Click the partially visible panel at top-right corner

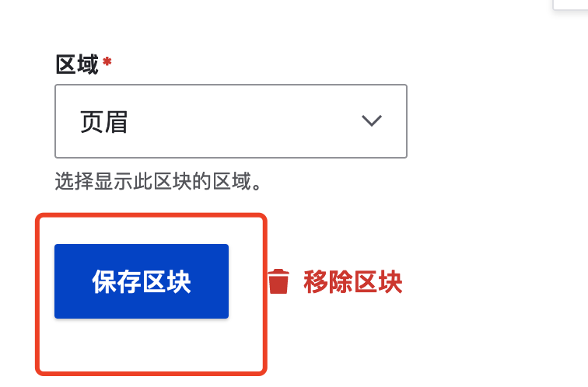[570, 5]
